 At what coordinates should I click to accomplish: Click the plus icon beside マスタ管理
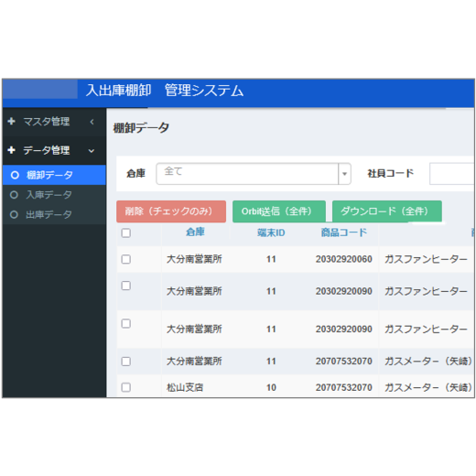click(12, 121)
